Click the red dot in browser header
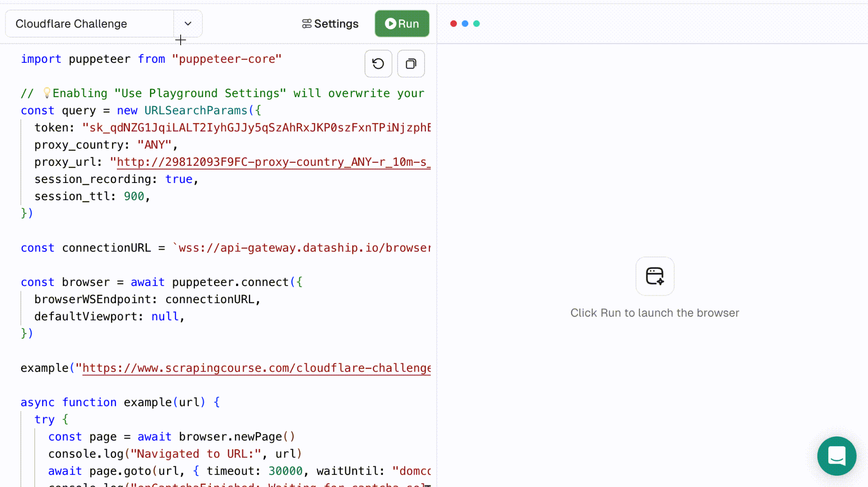The height and width of the screenshot is (487, 868). (x=453, y=23)
